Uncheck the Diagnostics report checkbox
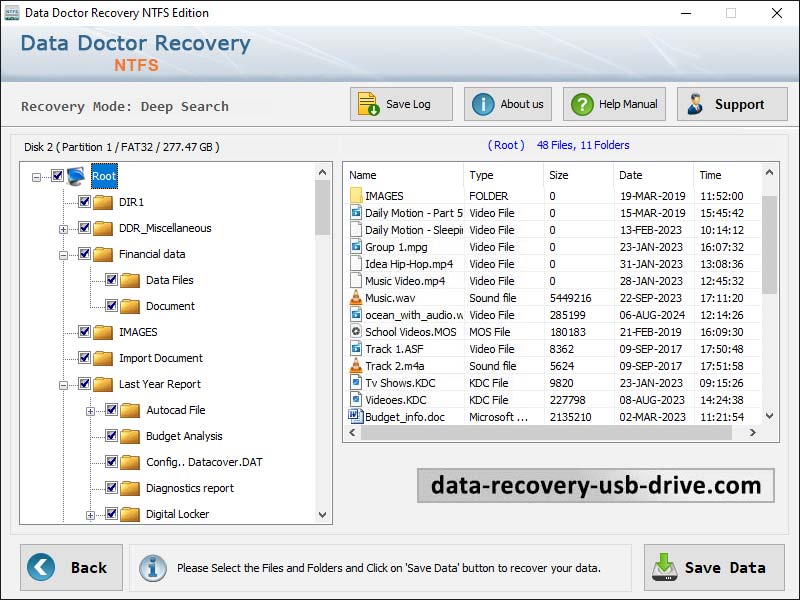 [113, 488]
